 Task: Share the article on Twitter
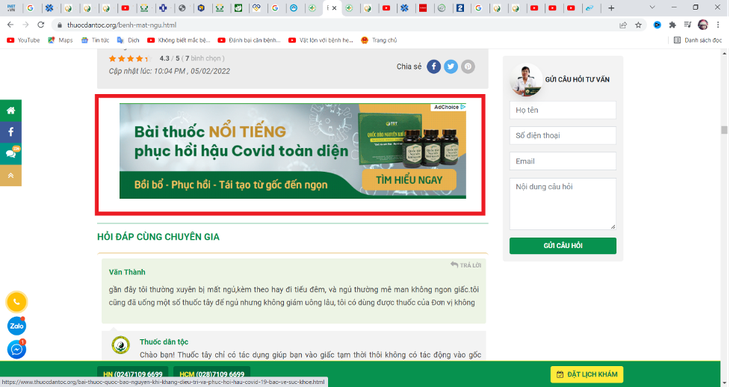451,67
